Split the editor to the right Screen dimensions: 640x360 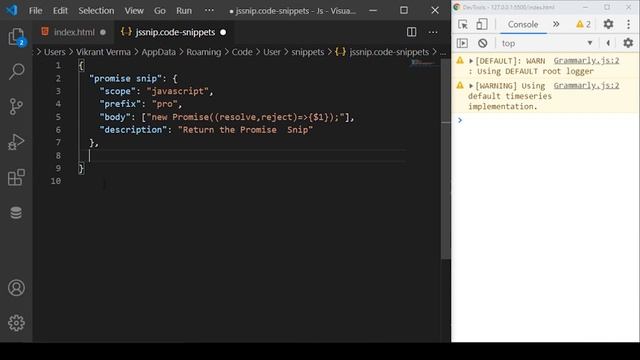point(411,32)
